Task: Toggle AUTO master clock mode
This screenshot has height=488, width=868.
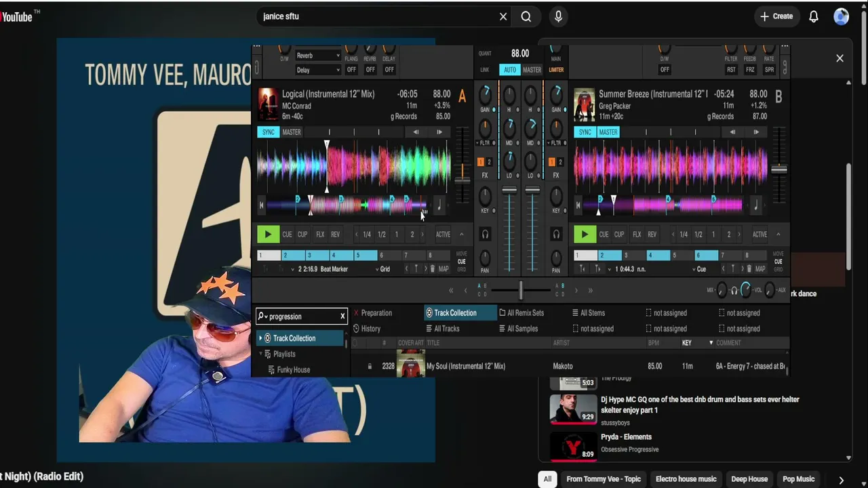Action: [510, 70]
